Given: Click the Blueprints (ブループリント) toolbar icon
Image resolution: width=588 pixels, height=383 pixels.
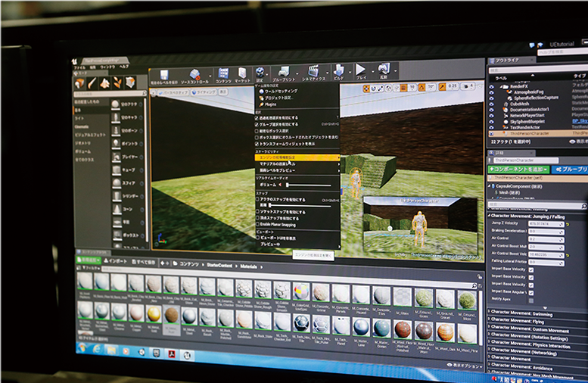Looking at the screenshot, I should (284, 71).
